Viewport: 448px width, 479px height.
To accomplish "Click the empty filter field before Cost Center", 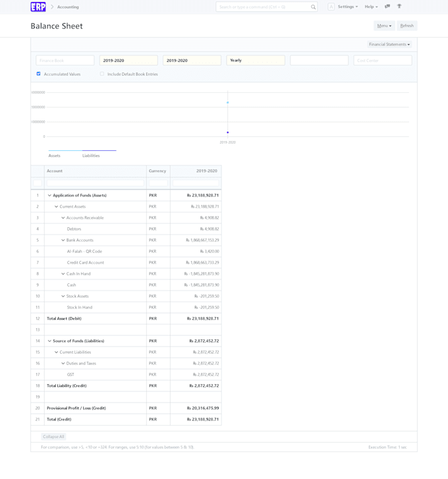I will [x=319, y=61].
